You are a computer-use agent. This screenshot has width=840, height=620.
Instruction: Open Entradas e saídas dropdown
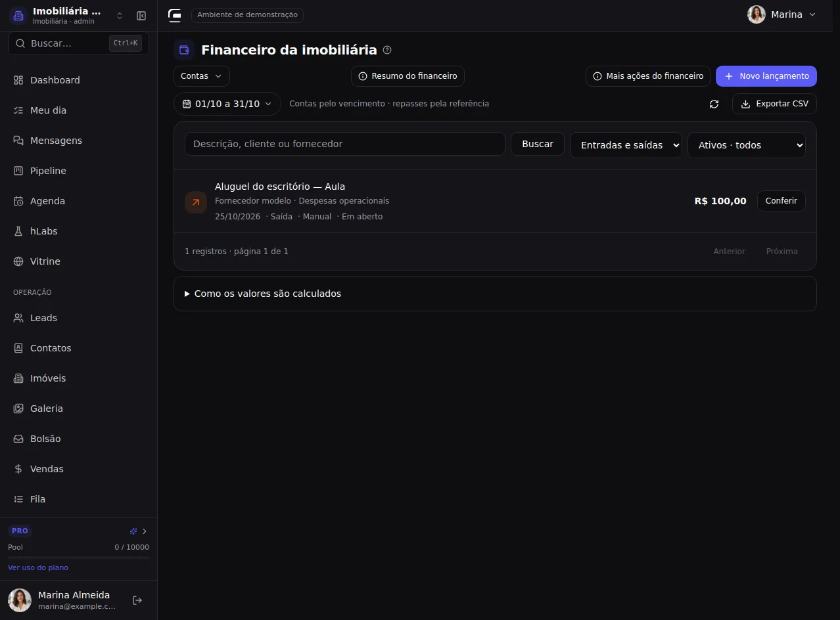(626, 145)
